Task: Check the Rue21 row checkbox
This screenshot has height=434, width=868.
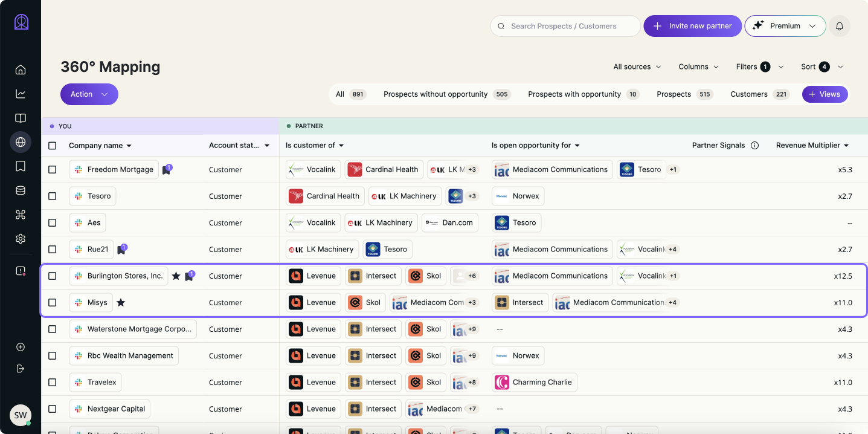Action: pos(53,250)
